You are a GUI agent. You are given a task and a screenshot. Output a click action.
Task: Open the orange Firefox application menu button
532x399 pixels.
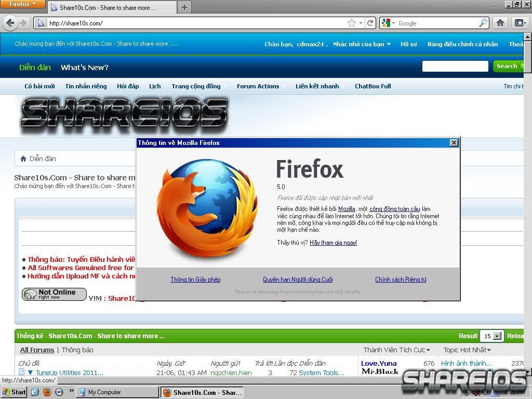[22, 4]
